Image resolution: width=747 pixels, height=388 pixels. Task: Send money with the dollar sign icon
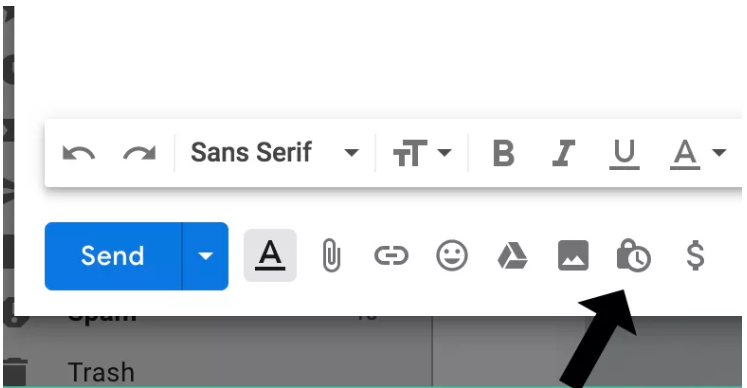tap(695, 255)
